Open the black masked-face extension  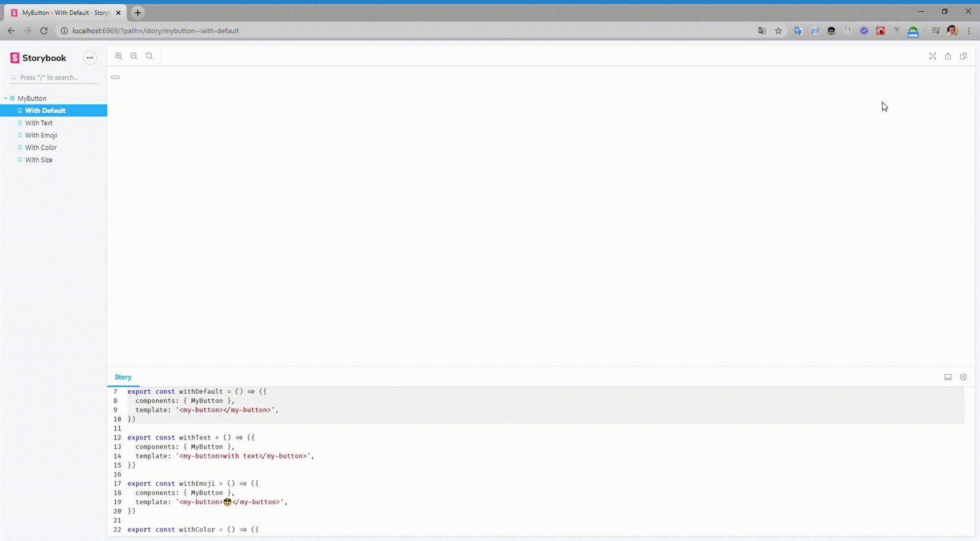[x=832, y=31]
